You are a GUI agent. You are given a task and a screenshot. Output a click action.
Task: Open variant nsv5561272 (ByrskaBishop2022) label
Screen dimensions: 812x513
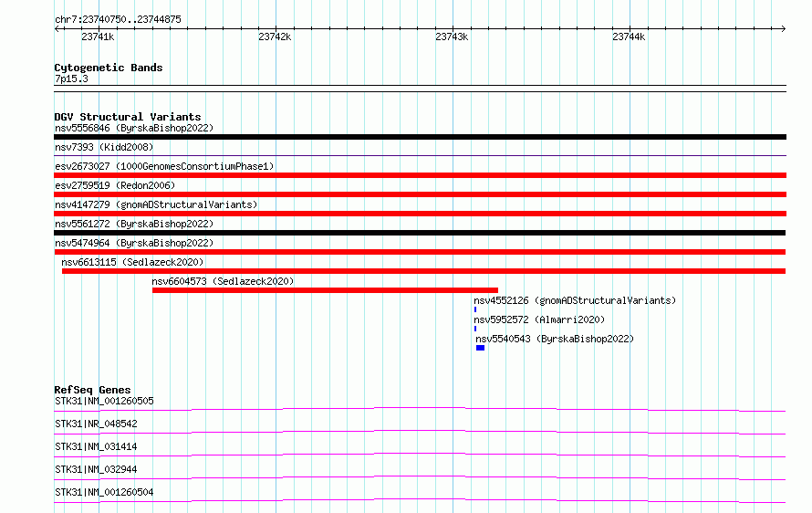pos(134,224)
